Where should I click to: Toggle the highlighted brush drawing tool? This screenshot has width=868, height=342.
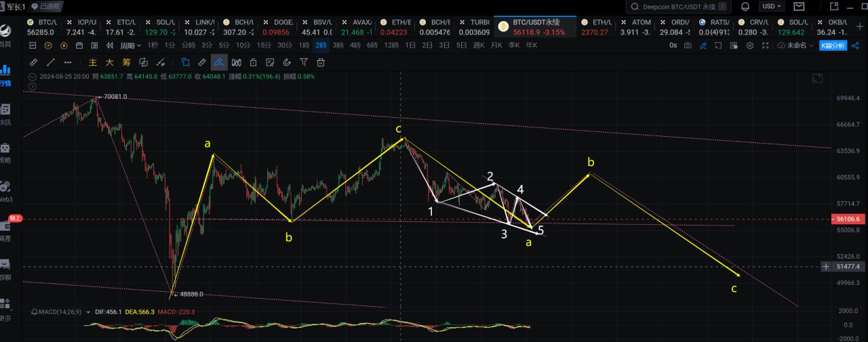tap(218, 62)
